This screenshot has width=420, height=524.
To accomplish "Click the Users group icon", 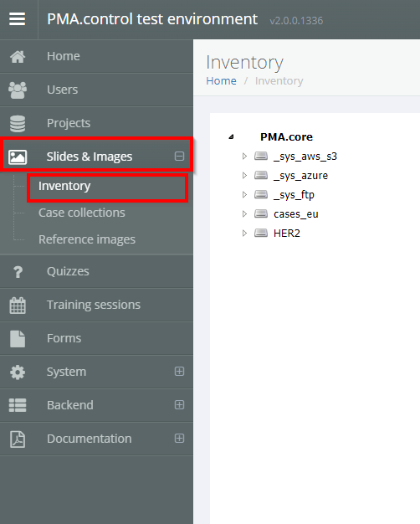I will (x=18, y=90).
